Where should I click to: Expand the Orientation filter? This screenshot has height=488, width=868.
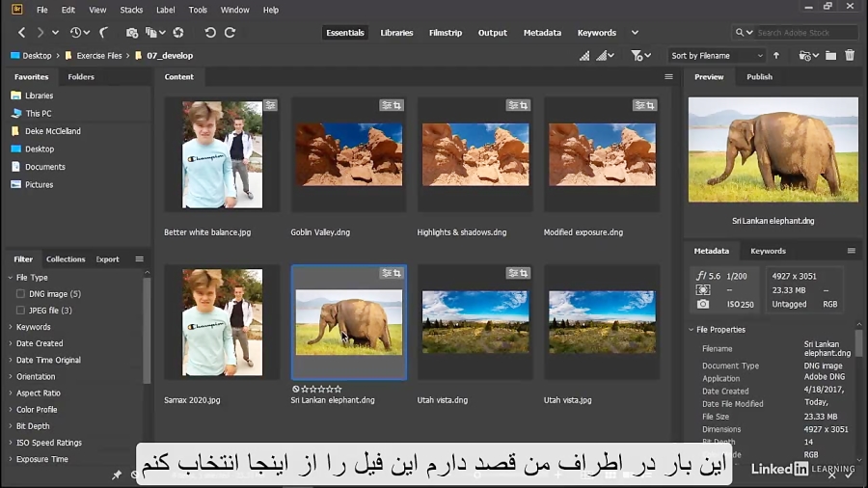click(x=11, y=377)
